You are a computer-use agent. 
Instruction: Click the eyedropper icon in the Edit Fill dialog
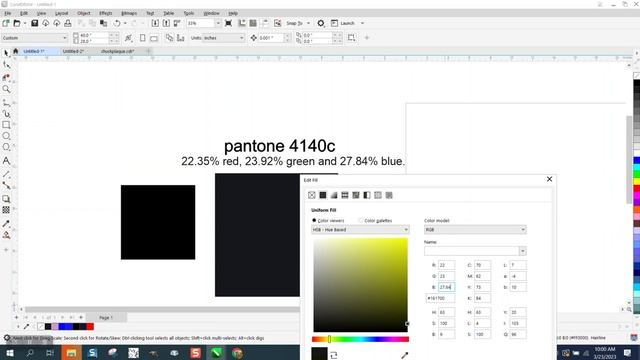[x=404, y=356]
